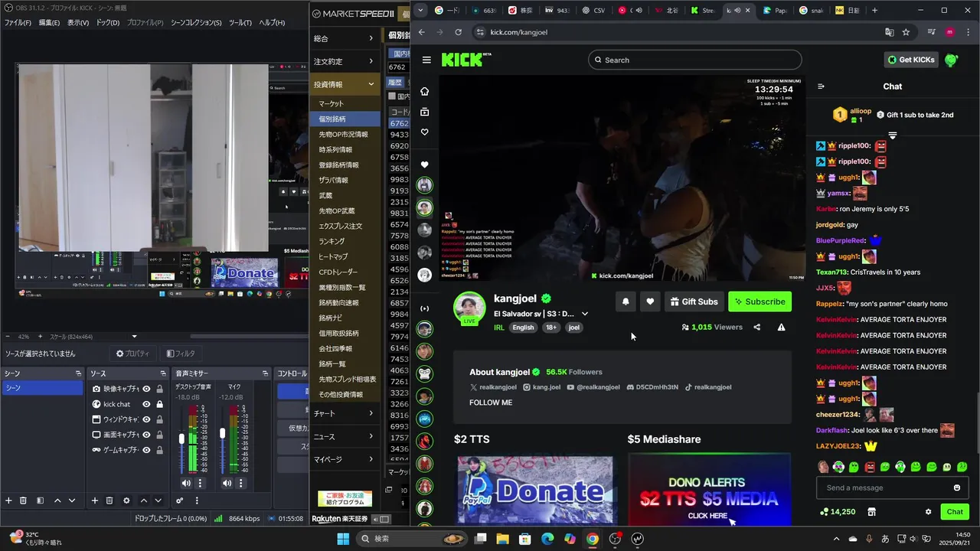This screenshot has height=551, width=980.
Task: Lock the 画面キャプチャ source
Action: (159, 435)
